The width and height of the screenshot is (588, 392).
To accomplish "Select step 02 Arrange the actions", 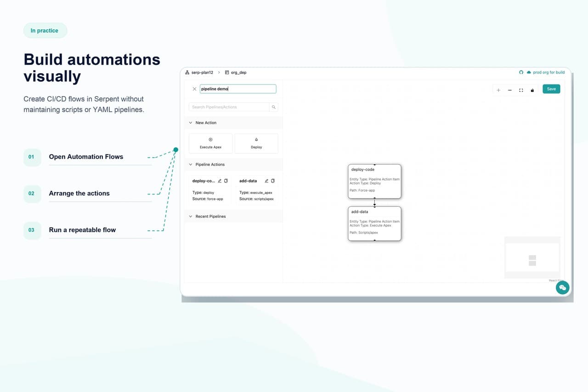I will coord(87,193).
